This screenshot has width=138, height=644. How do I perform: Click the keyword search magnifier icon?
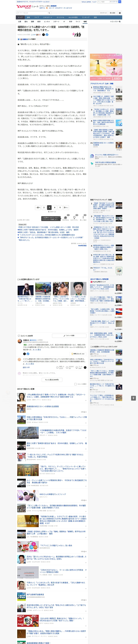coord(50,13)
